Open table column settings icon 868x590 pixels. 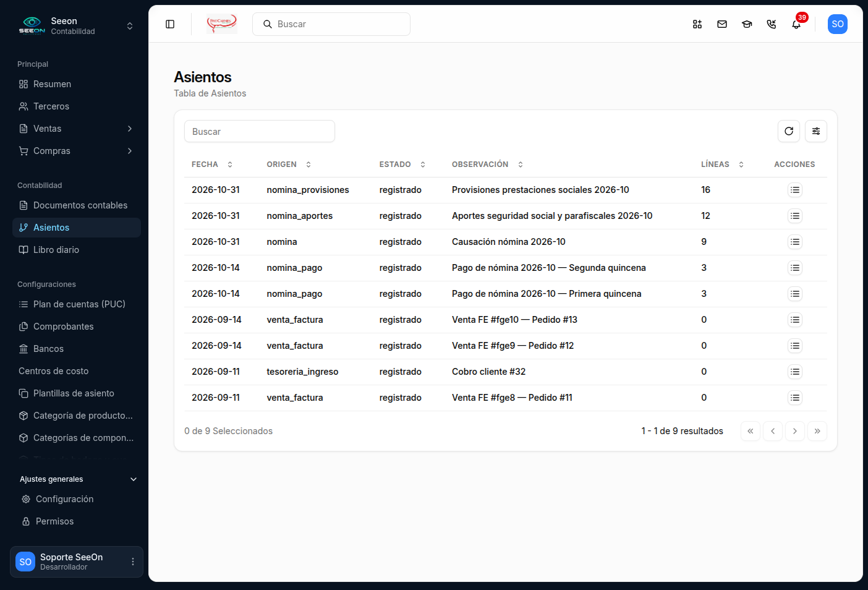816,131
